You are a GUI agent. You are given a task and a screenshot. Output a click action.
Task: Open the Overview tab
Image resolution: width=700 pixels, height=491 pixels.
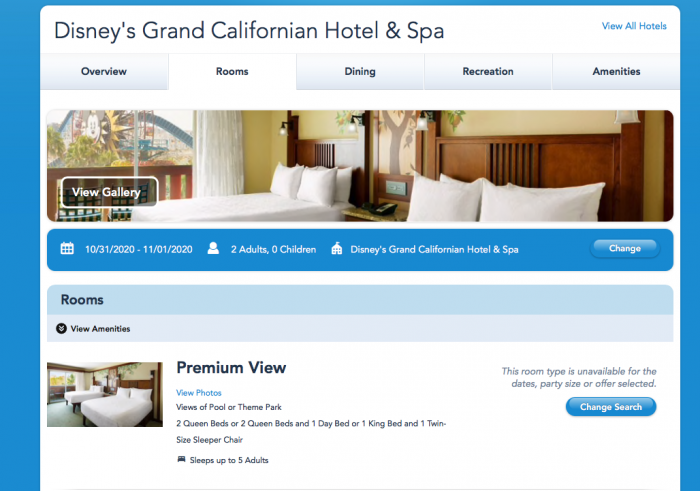(x=104, y=71)
